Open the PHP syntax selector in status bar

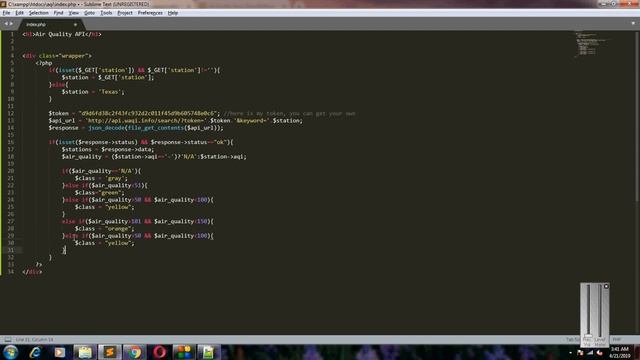pyautogui.click(x=617, y=340)
